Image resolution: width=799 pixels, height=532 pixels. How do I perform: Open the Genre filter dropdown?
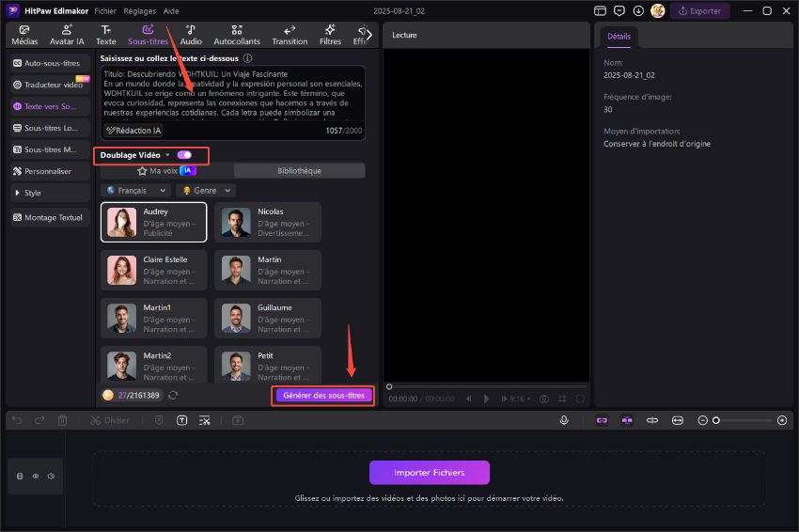pyautogui.click(x=205, y=190)
